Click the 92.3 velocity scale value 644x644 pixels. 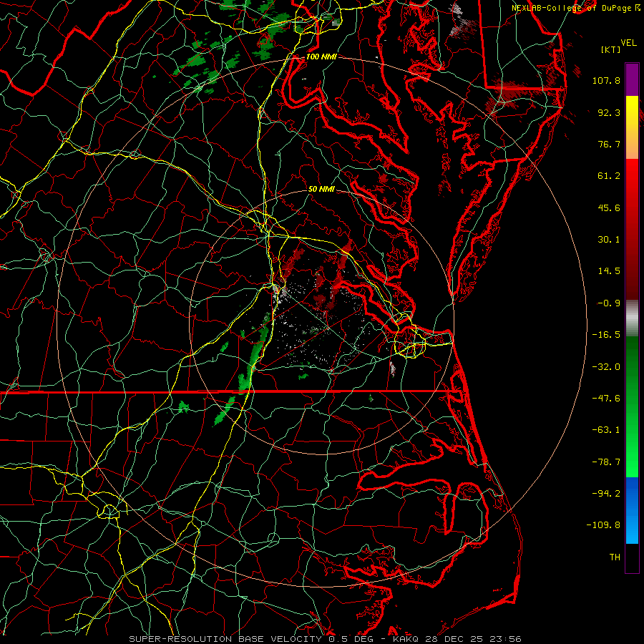pyautogui.click(x=609, y=112)
